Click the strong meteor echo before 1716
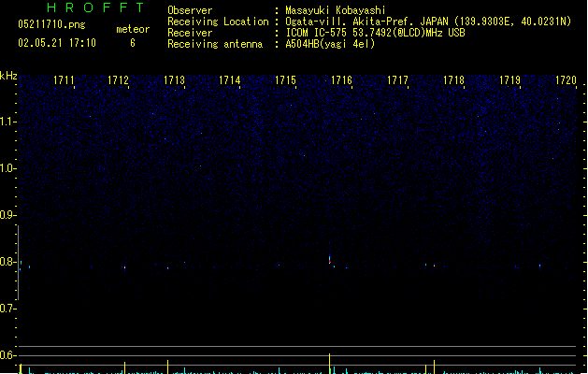 pos(330,259)
